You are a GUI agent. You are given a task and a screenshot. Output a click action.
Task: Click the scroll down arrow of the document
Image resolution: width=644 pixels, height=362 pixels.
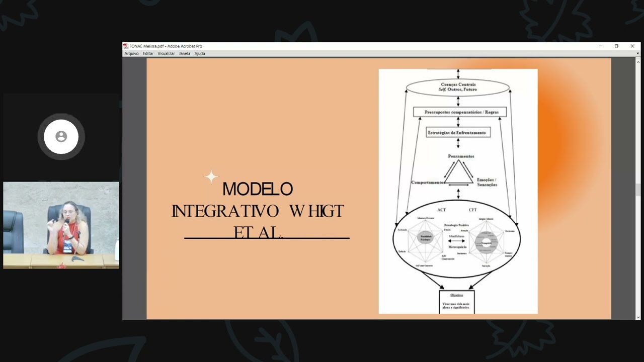[x=638, y=317]
